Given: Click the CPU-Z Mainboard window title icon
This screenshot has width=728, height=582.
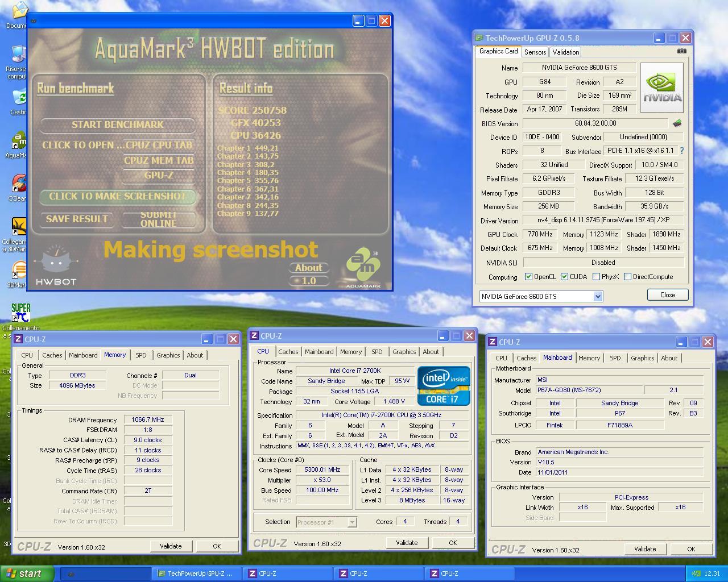Looking at the screenshot, I should pyautogui.click(x=493, y=342).
